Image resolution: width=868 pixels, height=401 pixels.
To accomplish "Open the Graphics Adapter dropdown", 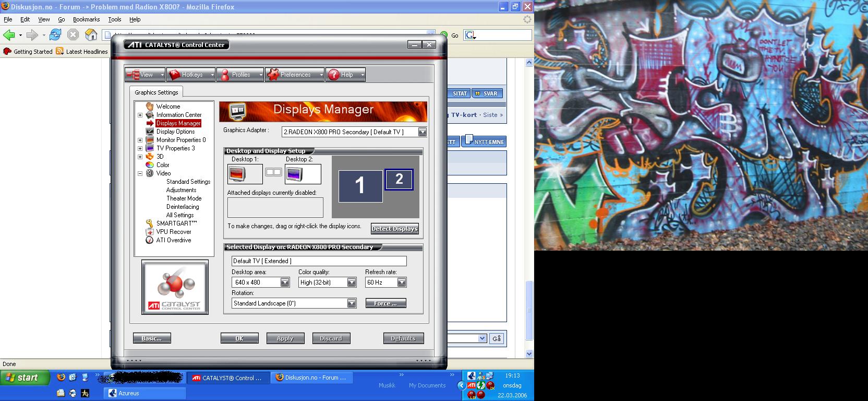I will coord(422,132).
